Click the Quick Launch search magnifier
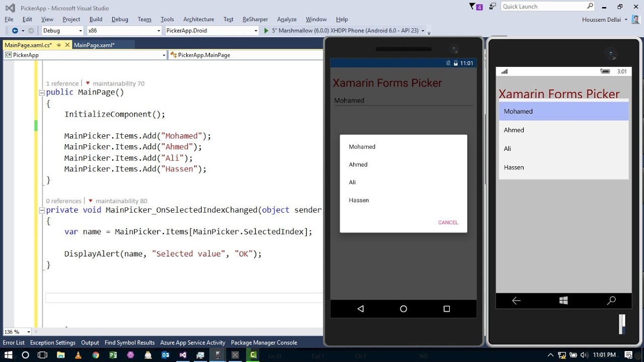The height and width of the screenshot is (362, 644). tap(590, 7)
